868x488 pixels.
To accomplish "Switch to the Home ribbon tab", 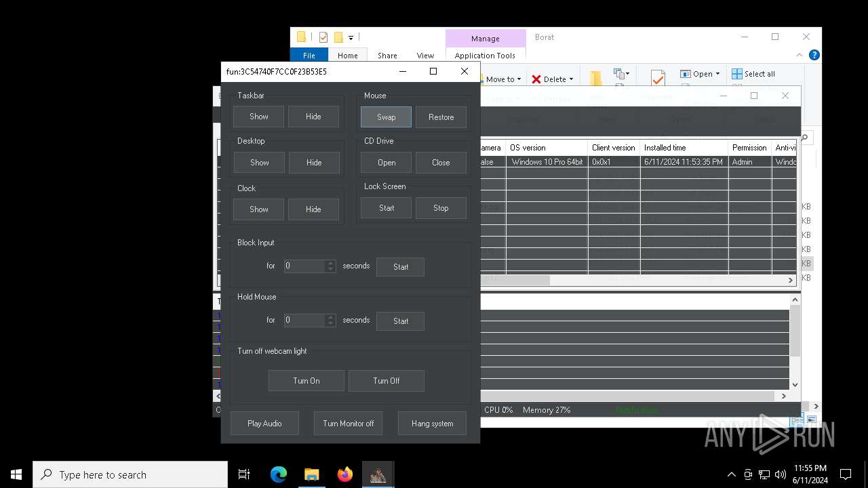I will tap(348, 56).
